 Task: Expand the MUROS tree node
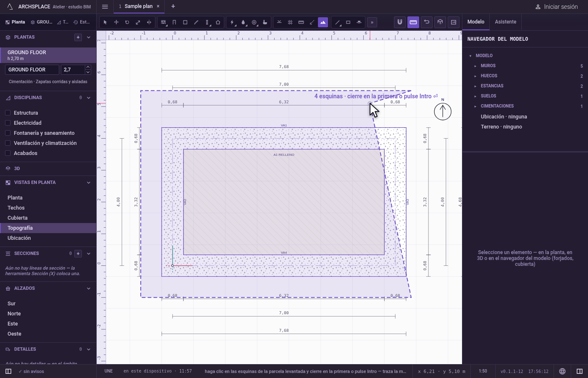coord(475,66)
